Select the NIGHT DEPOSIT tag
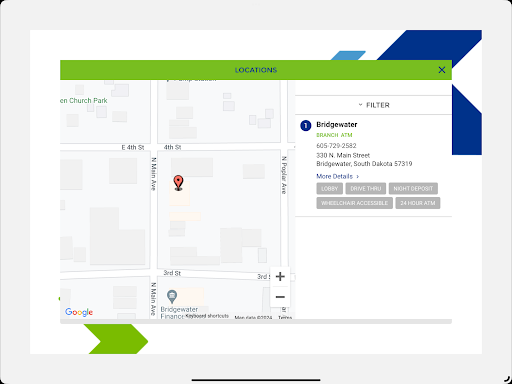 (413, 189)
